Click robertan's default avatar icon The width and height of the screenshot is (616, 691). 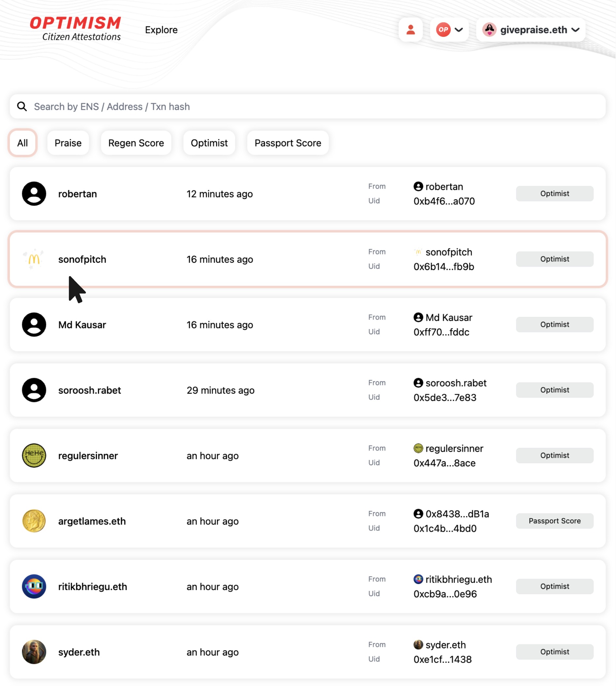(x=34, y=194)
